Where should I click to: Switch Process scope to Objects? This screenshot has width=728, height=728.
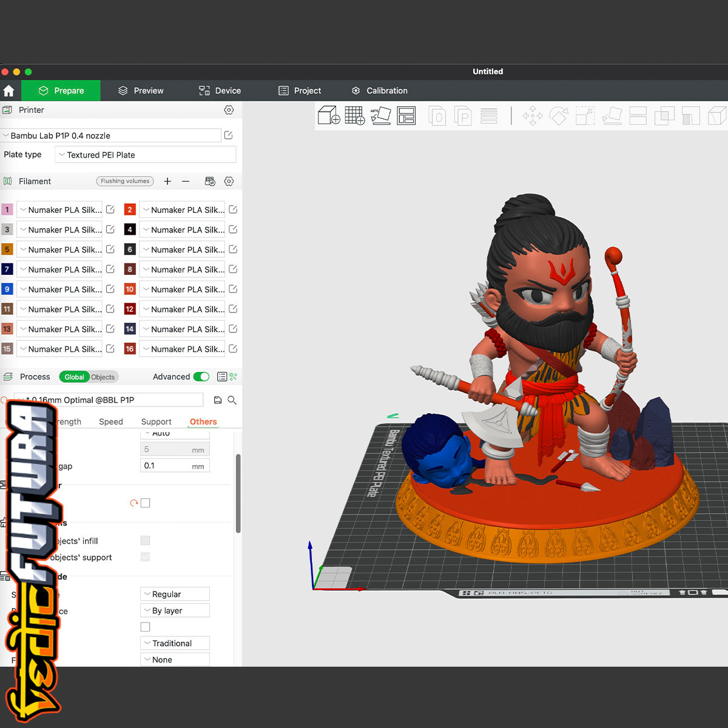pos(103,377)
